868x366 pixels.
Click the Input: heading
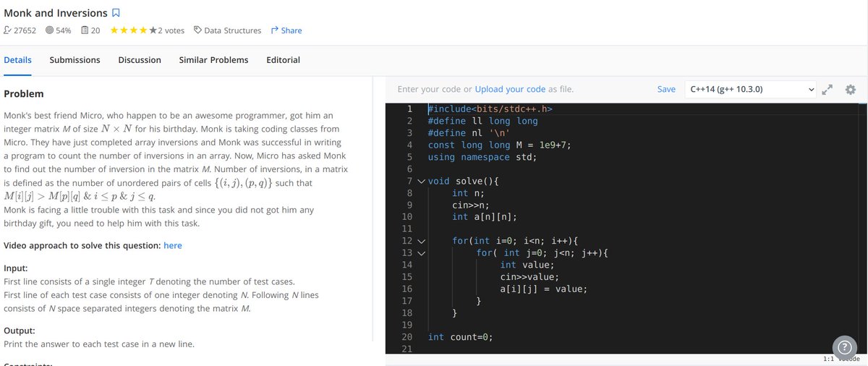click(16, 268)
